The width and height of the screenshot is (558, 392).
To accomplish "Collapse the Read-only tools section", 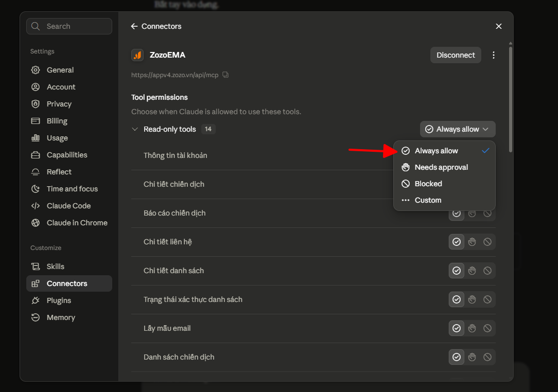I will [135, 129].
